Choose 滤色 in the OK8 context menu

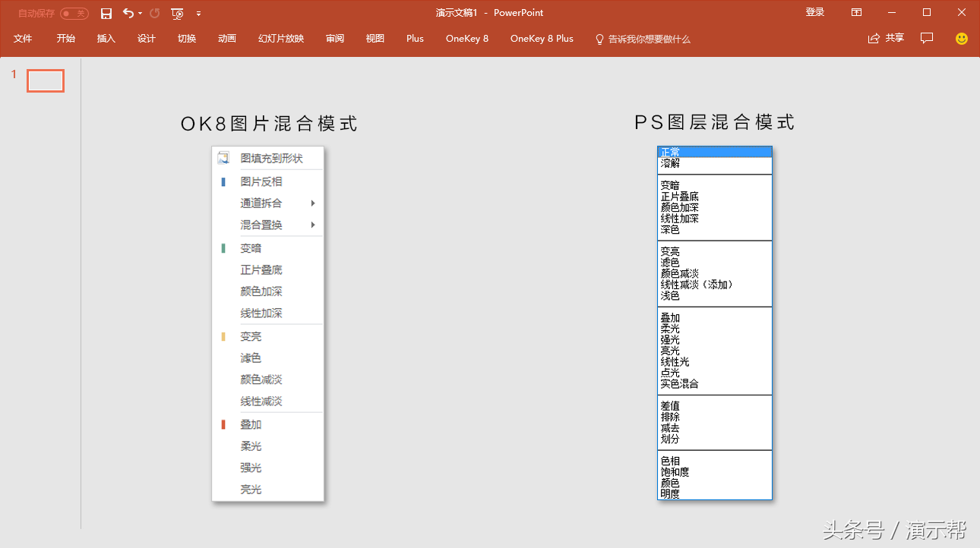coord(268,357)
